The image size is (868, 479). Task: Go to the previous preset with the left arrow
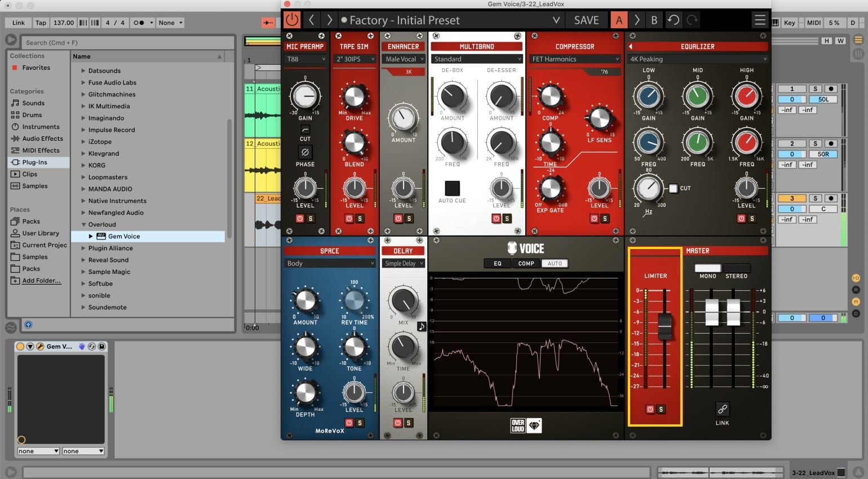click(311, 20)
